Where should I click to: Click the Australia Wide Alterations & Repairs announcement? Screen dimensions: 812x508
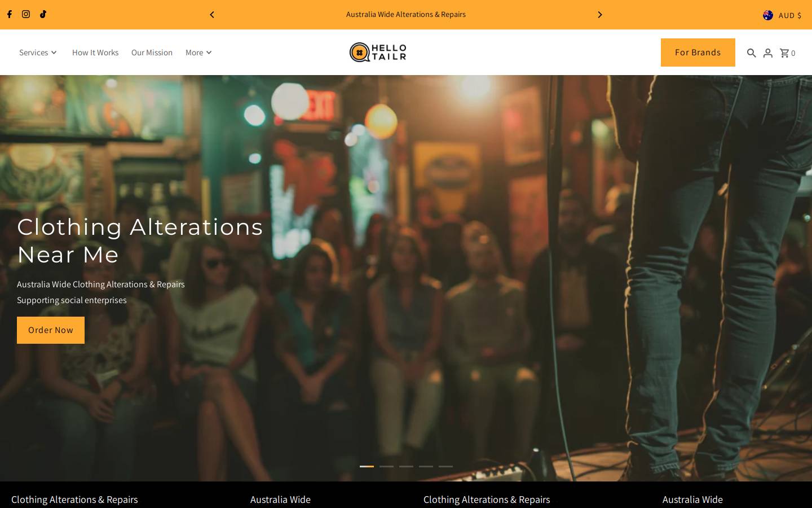[406, 15]
